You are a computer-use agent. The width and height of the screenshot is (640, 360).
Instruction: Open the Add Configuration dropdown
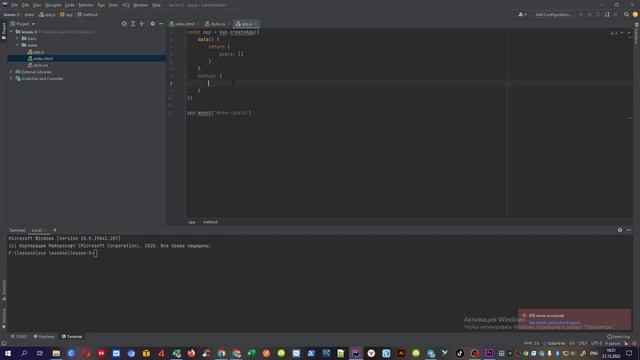pos(553,15)
